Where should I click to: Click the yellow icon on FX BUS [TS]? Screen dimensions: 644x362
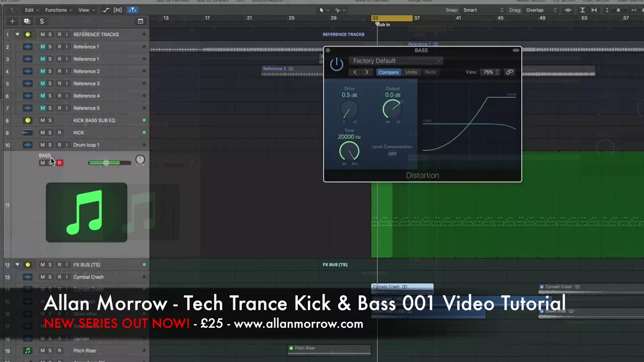tap(28, 265)
